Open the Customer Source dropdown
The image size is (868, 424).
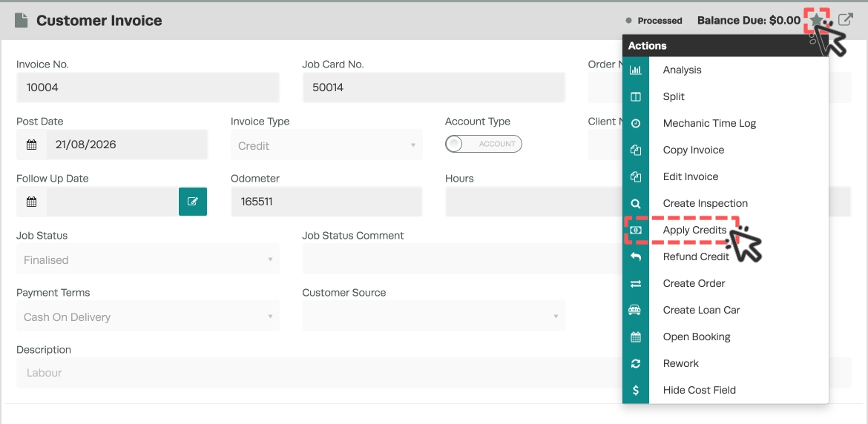[433, 317]
